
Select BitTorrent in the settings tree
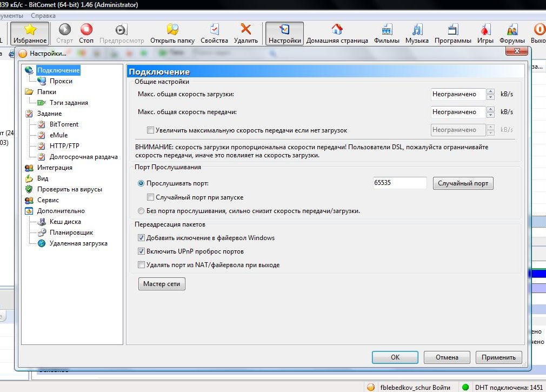click(64, 124)
